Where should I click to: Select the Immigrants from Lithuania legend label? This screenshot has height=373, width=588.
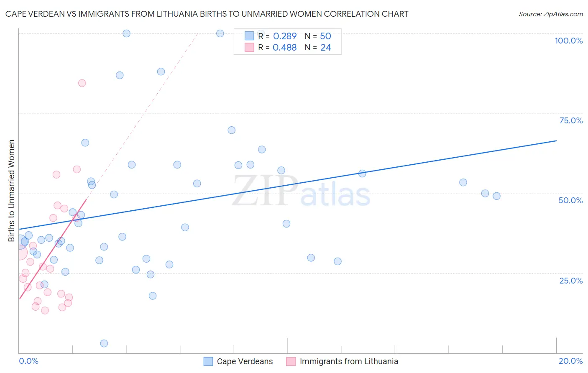point(349,362)
